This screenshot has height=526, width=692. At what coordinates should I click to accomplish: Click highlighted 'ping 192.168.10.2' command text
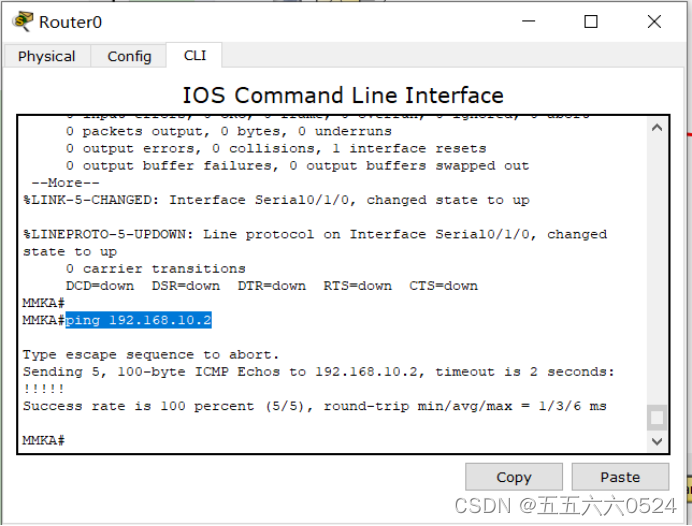click(139, 320)
